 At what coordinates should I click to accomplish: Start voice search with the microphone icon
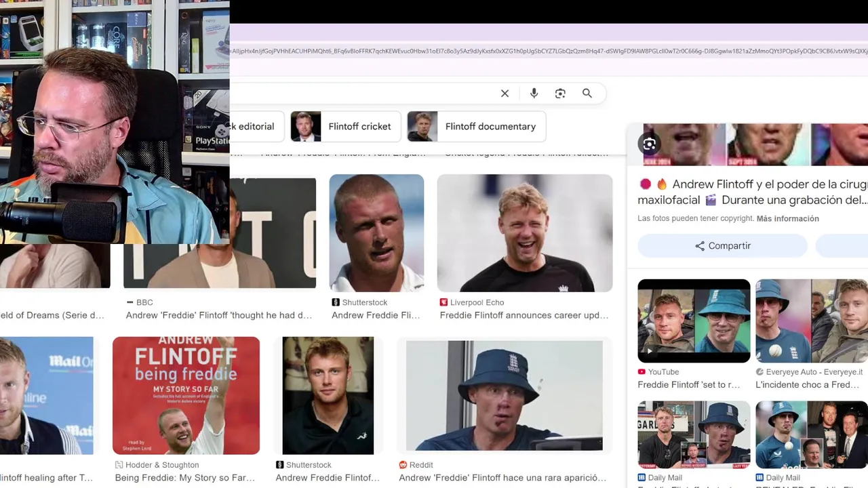click(x=534, y=94)
